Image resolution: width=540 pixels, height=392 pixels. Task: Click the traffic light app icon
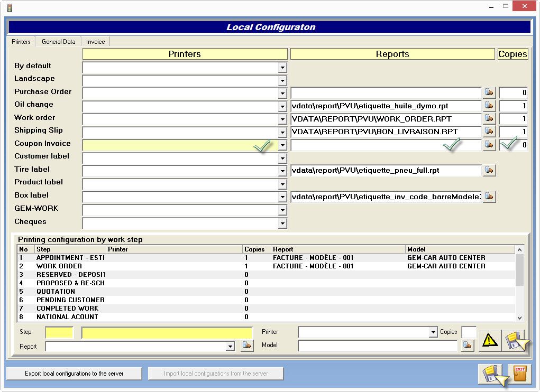point(10,7)
